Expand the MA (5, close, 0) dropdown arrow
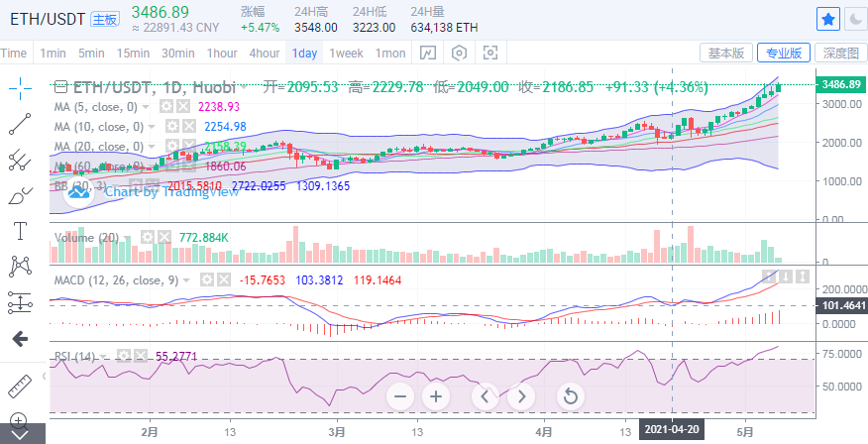This screenshot has height=444, width=868. coord(148,106)
